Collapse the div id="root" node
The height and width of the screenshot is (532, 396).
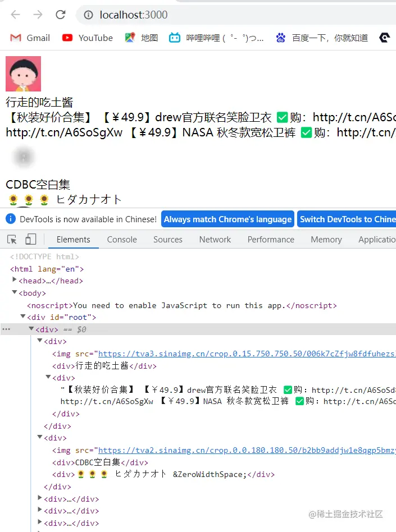coord(23,316)
